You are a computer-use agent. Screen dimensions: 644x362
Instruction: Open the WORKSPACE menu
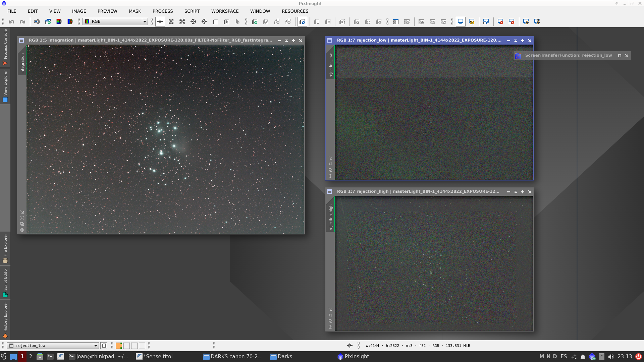(225, 11)
